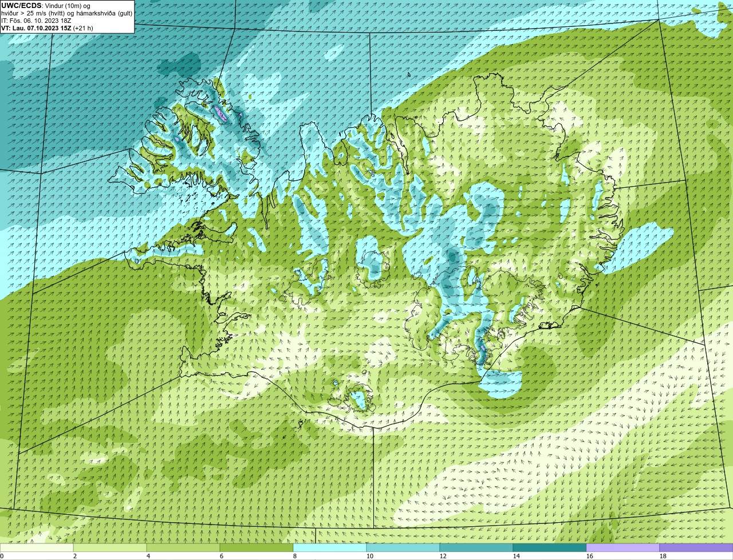The image size is (733, 560).
Task: Click the legend scale label "0"
Action: tap(2, 556)
